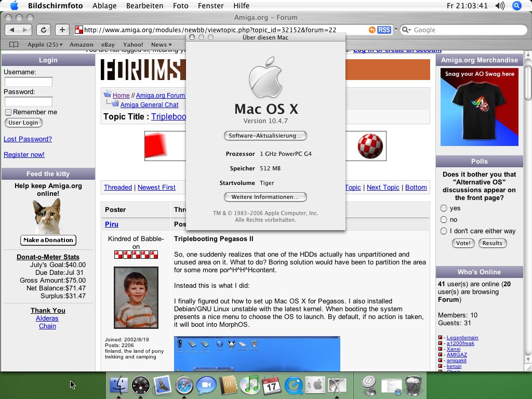Click the add bookmark plus button
Viewport: 532px width, 399px height.
click(x=62, y=30)
